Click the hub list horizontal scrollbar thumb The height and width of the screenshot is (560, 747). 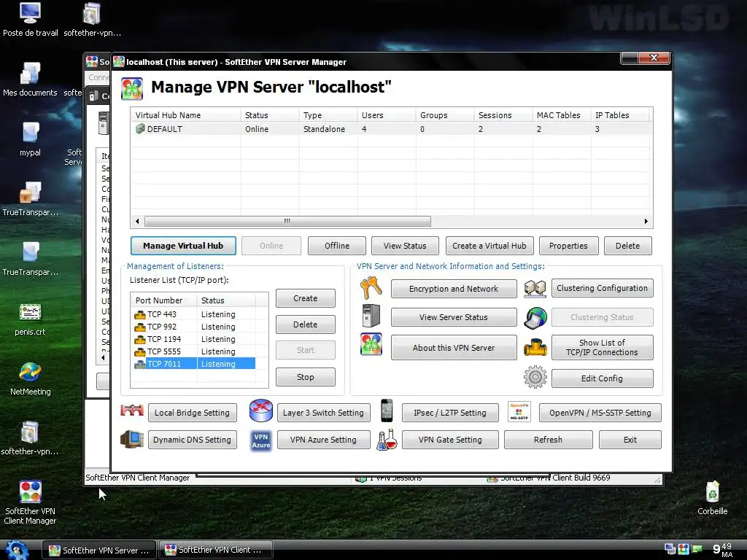(287, 222)
